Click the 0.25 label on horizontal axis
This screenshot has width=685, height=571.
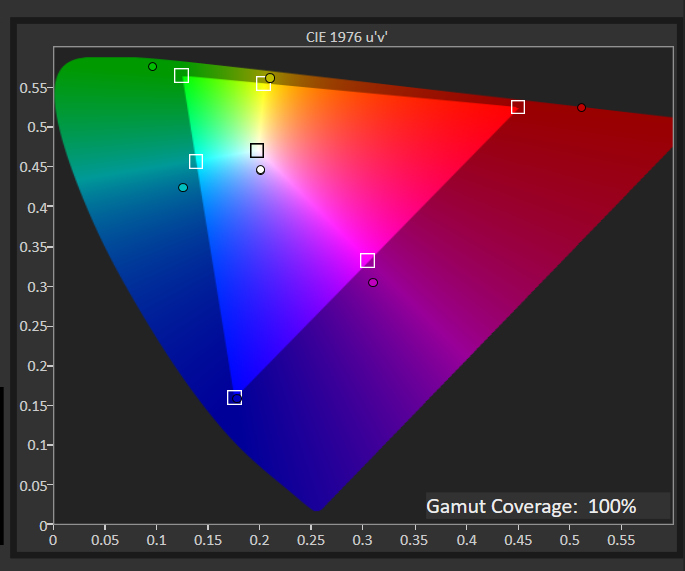311,540
